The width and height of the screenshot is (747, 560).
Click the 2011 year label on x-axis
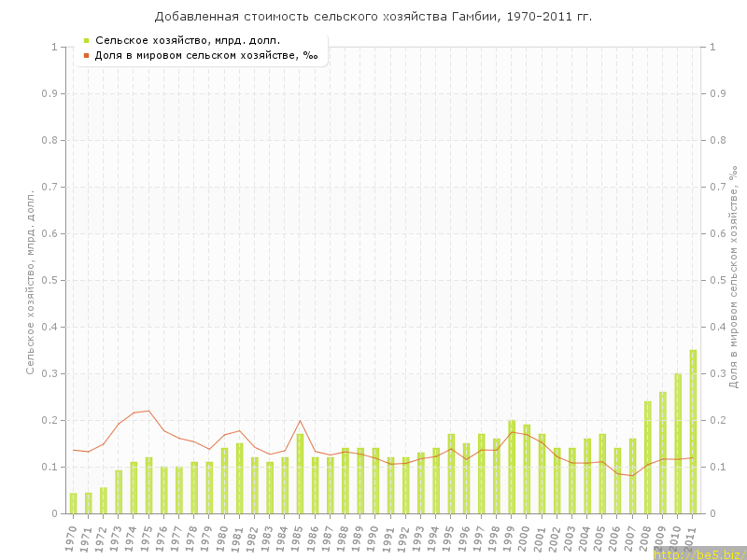692,536
